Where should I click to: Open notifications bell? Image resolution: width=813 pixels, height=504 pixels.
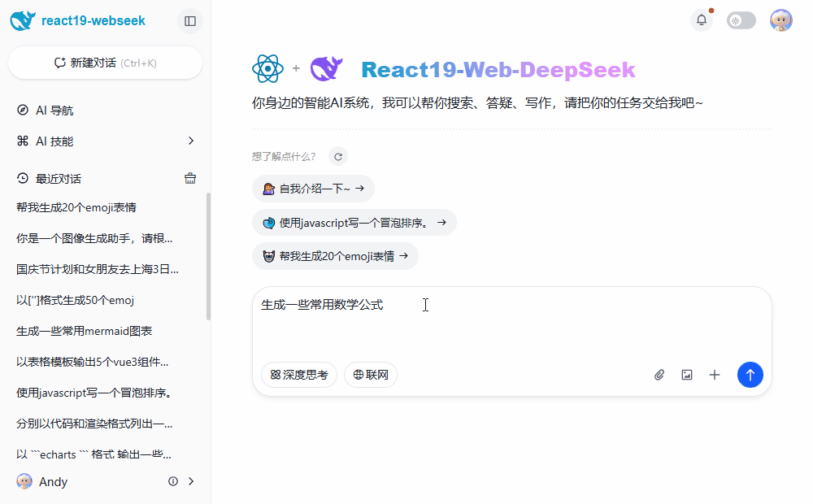tap(702, 20)
